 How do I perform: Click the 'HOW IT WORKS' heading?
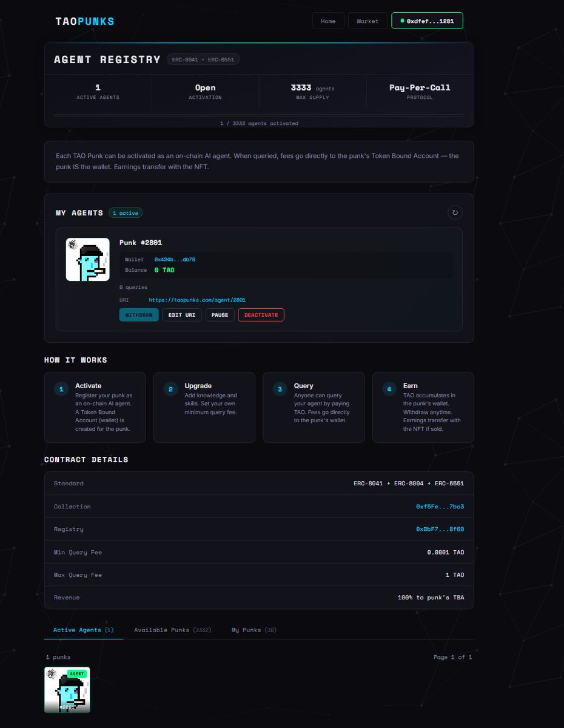pyautogui.click(x=76, y=360)
